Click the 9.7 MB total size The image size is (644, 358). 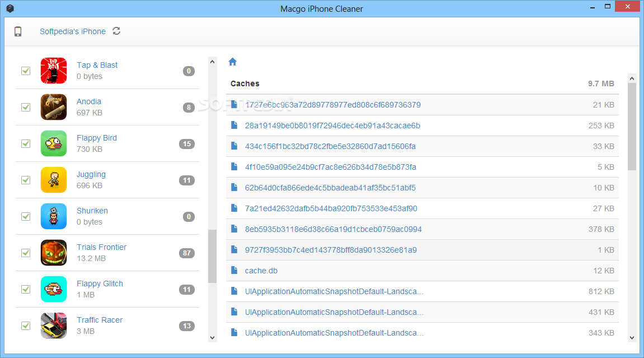601,83
